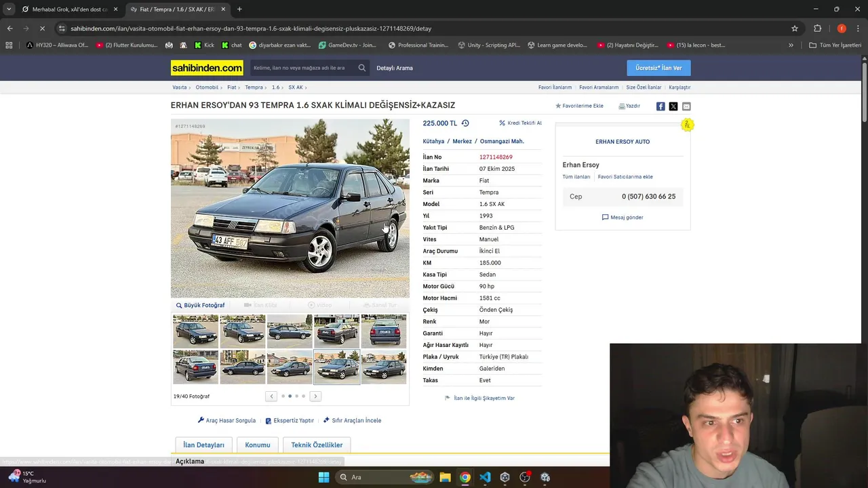Open Sıfır Araçları İncele link
This screenshot has height=488, width=868.
tap(352, 420)
